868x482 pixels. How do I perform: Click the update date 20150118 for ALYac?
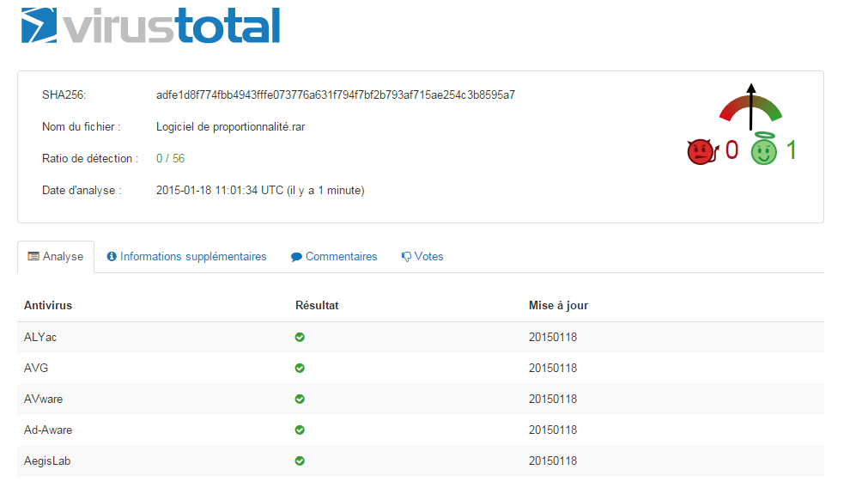pos(552,337)
